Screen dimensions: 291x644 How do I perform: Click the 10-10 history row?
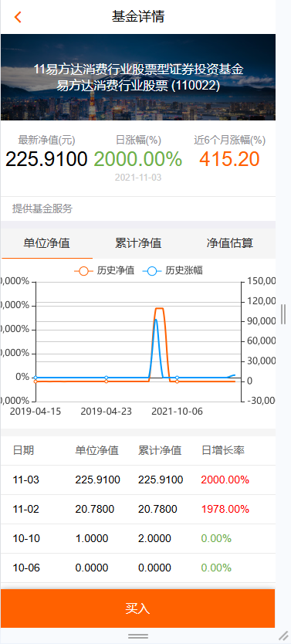click(138, 538)
